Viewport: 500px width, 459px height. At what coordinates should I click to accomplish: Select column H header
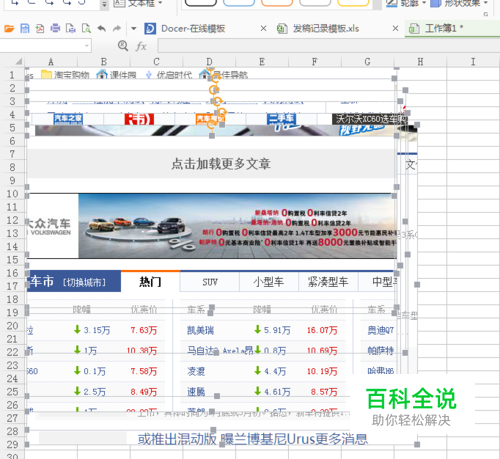[x=420, y=62]
